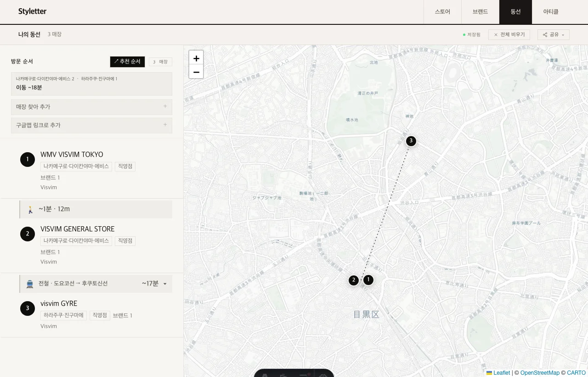Open the VISVIM GENERAL STORE title
This screenshot has width=588, height=377.
pyautogui.click(x=77, y=229)
